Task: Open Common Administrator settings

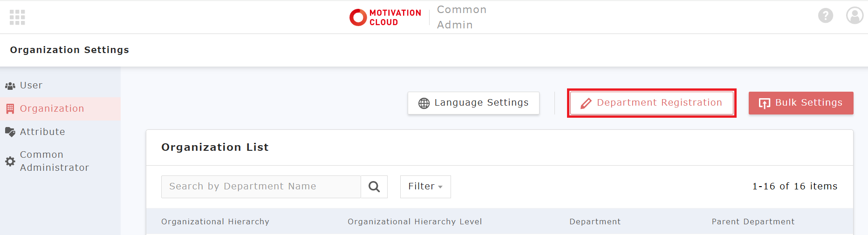Action: (x=54, y=161)
